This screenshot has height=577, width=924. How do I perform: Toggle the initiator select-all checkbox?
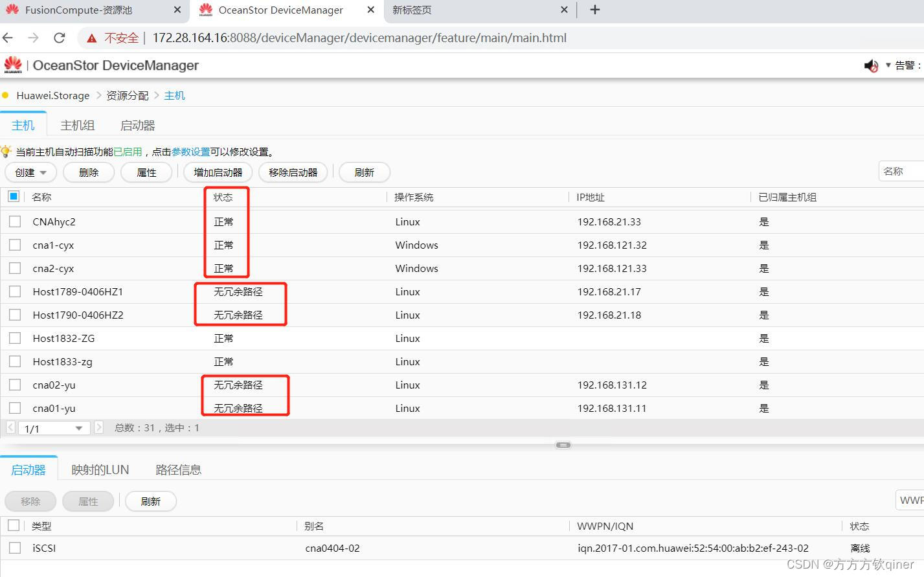[x=14, y=525]
